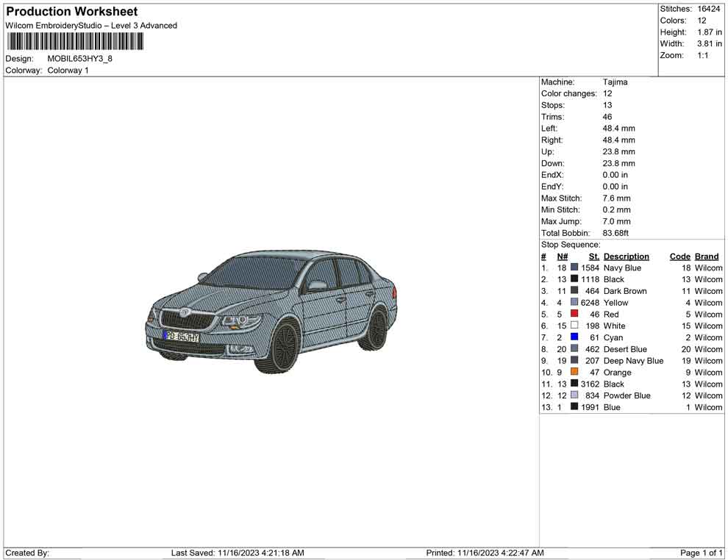Click the Stitches count value 16424
This screenshot has width=728, height=560.
707,9
